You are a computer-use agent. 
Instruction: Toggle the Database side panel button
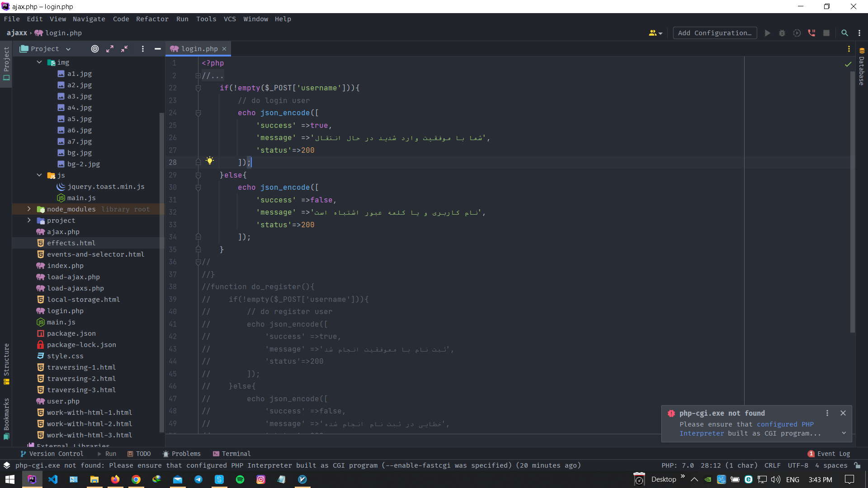[x=862, y=66]
